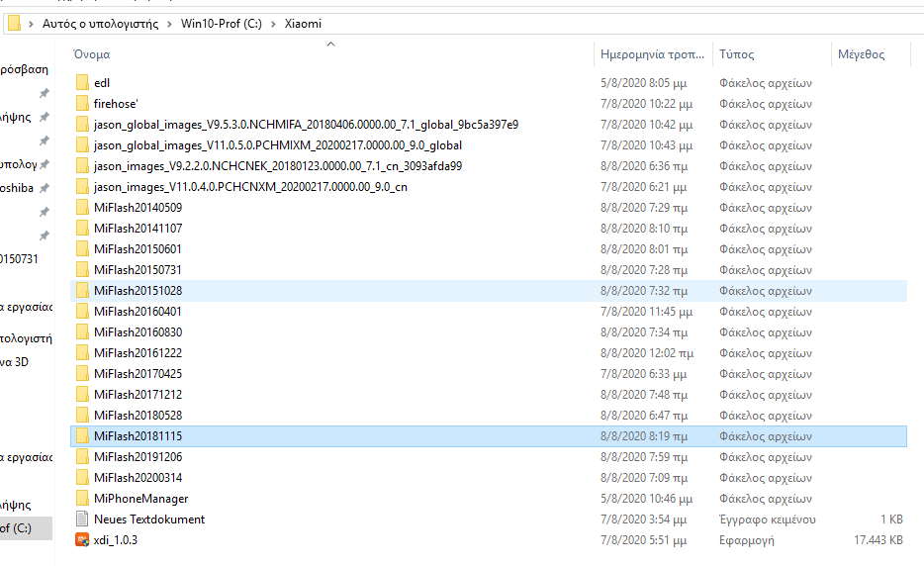This screenshot has width=924, height=566.
Task: Navigate to Win10-Prof (C:) in breadcrumb
Action: coord(221,24)
